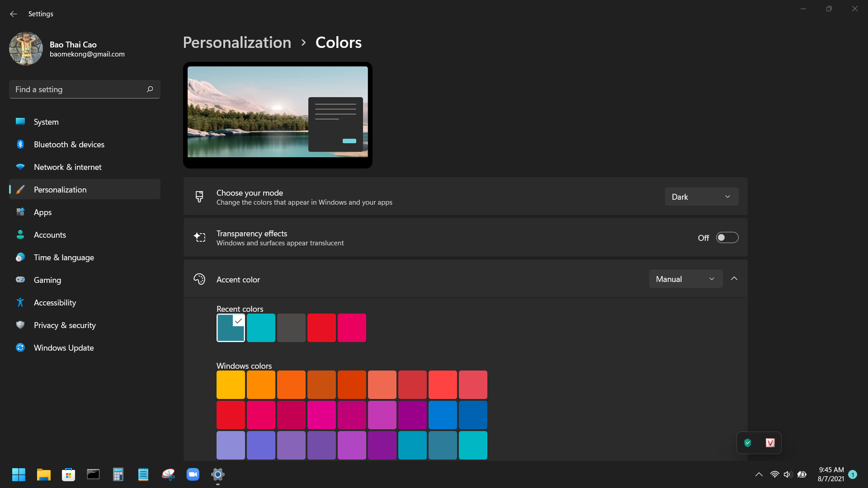The image size is (868, 488).
Task: Click the paintbrush icon beside Choose your mode
Action: click(199, 197)
